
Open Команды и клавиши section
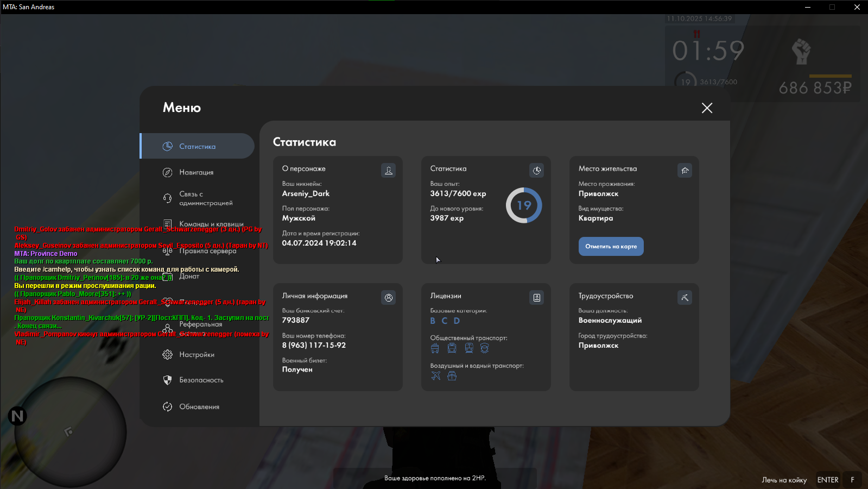tap(211, 224)
